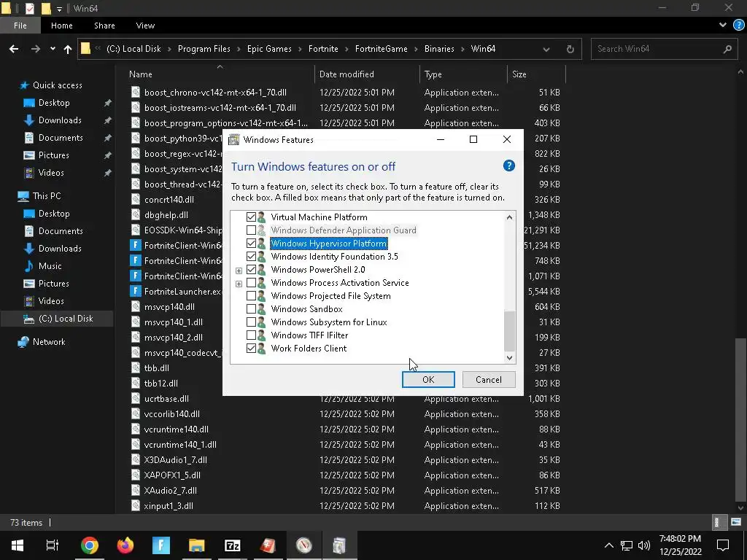Click the red book taskbar icon
The height and width of the screenshot is (560, 747).
click(x=268, y=545)
